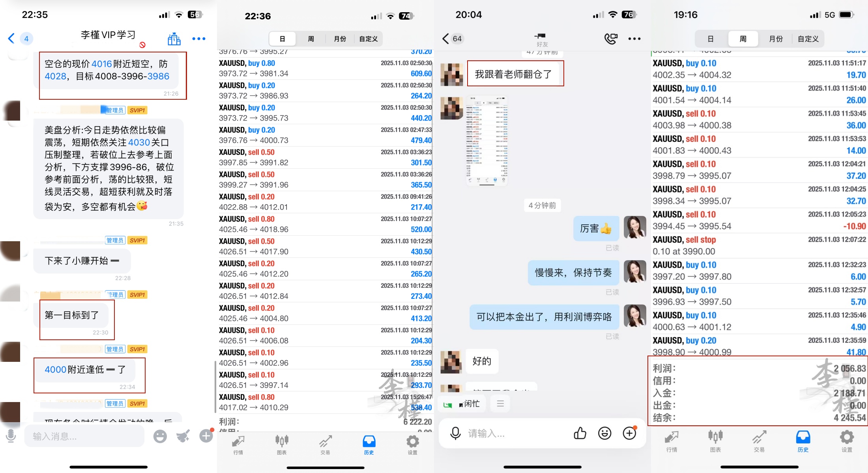868x473 pixels.
Task: Switch to 月份 period in second screen
Action: [340, 39]
